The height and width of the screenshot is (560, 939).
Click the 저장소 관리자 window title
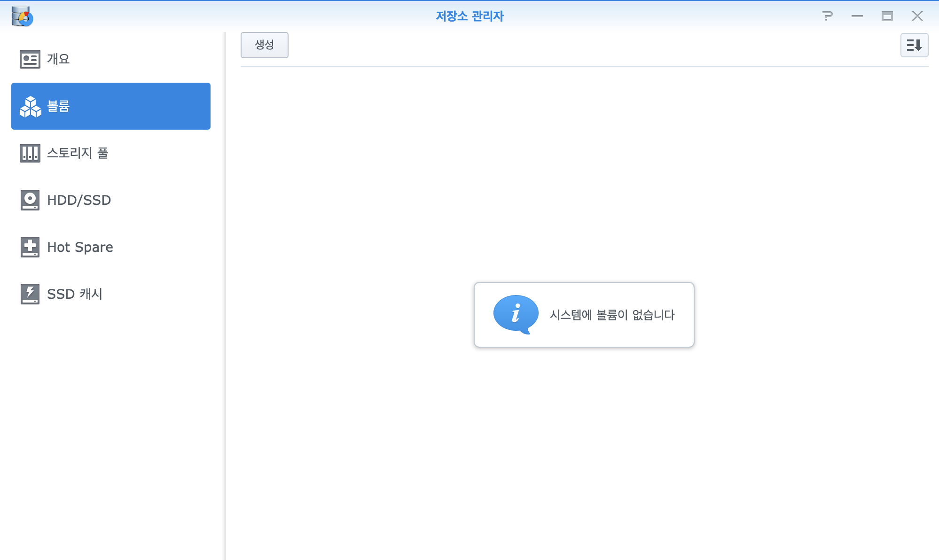(x=469, y=16)
